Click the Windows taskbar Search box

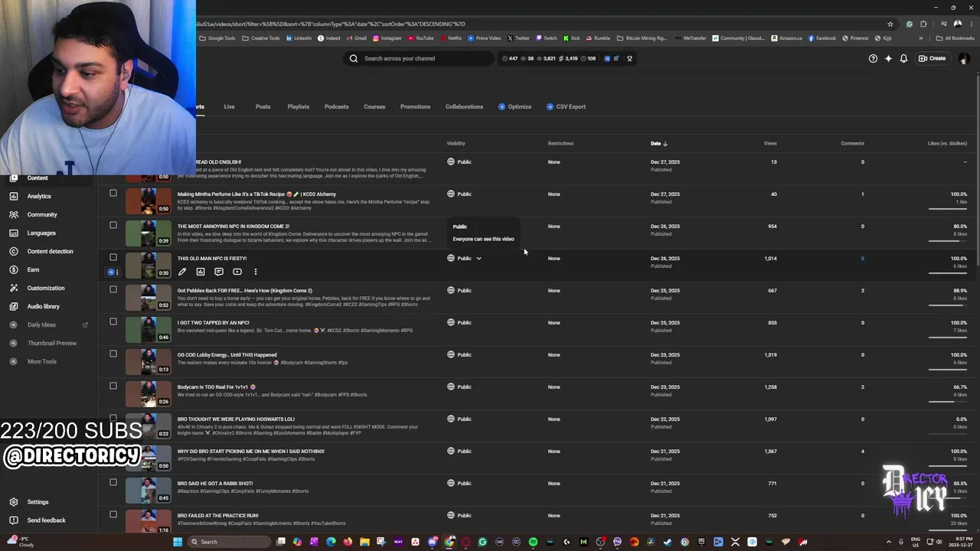[x=230, y=542]
